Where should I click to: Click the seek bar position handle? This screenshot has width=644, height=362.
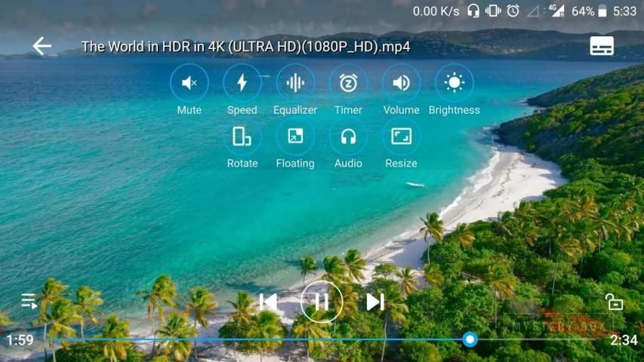tap(470, 340)
